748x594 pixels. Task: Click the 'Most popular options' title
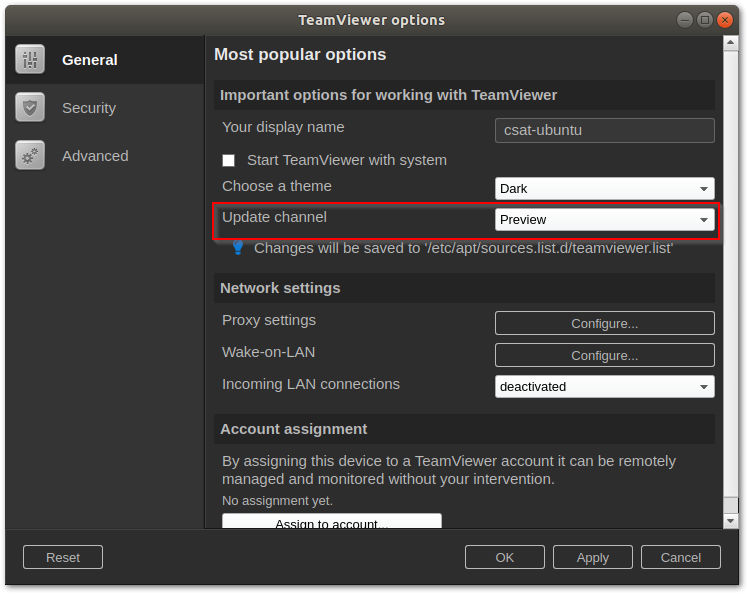coord(300,54)
